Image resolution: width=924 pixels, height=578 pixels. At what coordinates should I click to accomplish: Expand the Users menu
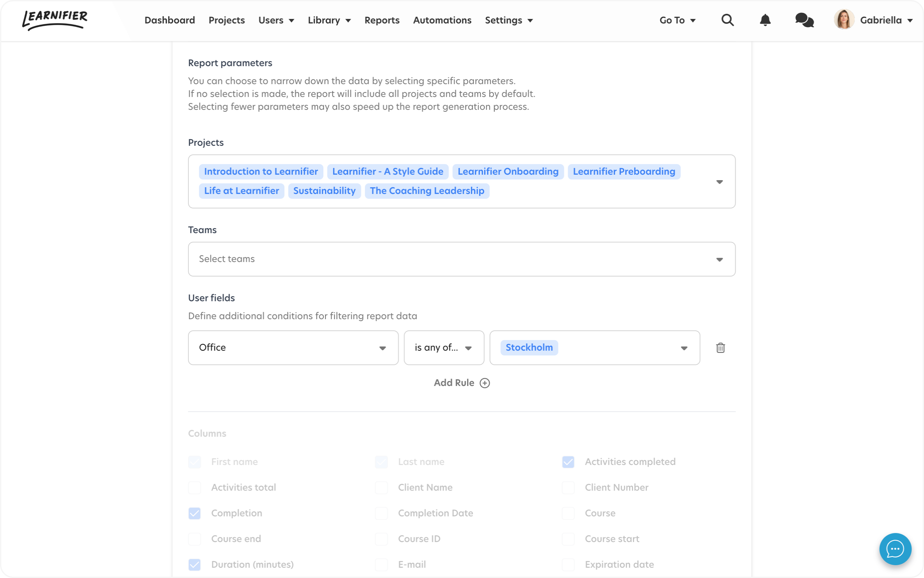(x=276, y=20)
